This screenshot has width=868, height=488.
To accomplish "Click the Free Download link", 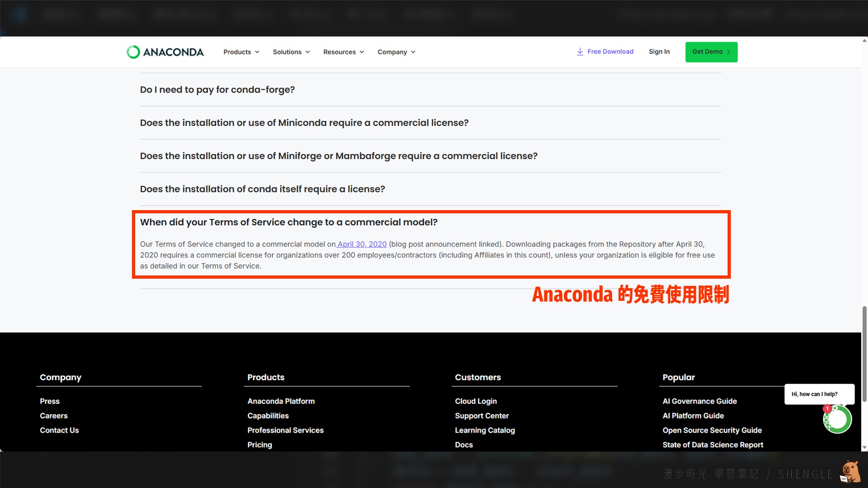I will point(605,51).
